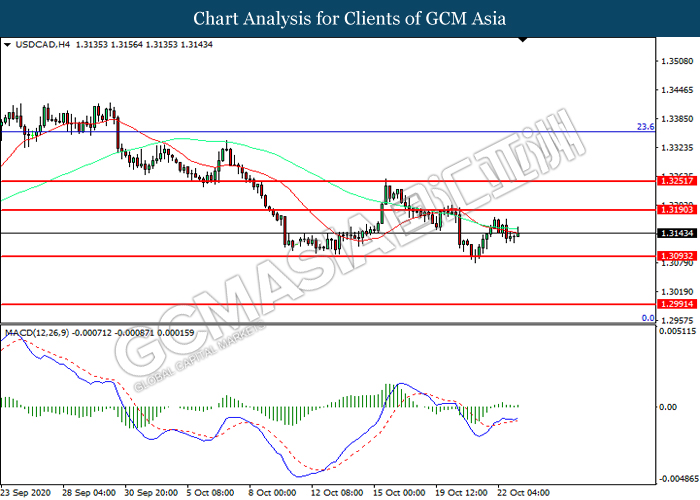Viewport: 700px width, 500px height.
Task: Click the 0.0 Fibonacci level label
Action: (648, 318)
